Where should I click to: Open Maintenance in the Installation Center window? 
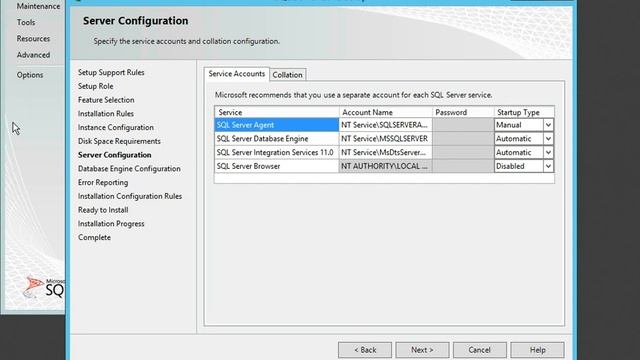[x=38, y=6]
